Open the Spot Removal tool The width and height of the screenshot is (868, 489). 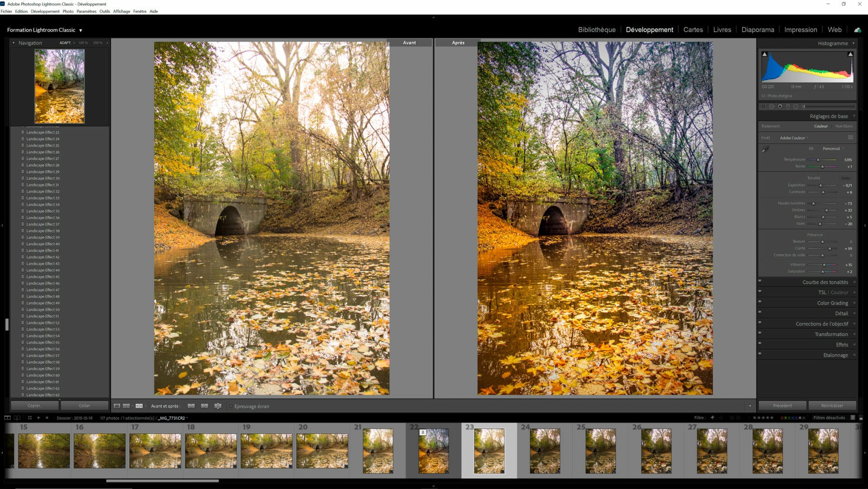772,106
